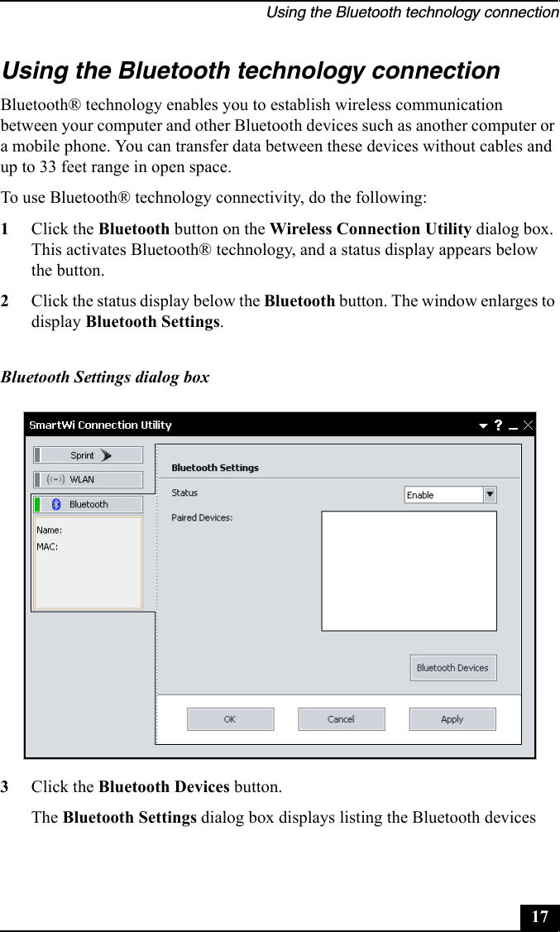Click the Paired Devices: label
Screen dimensions: 560x932
(202, 517)
